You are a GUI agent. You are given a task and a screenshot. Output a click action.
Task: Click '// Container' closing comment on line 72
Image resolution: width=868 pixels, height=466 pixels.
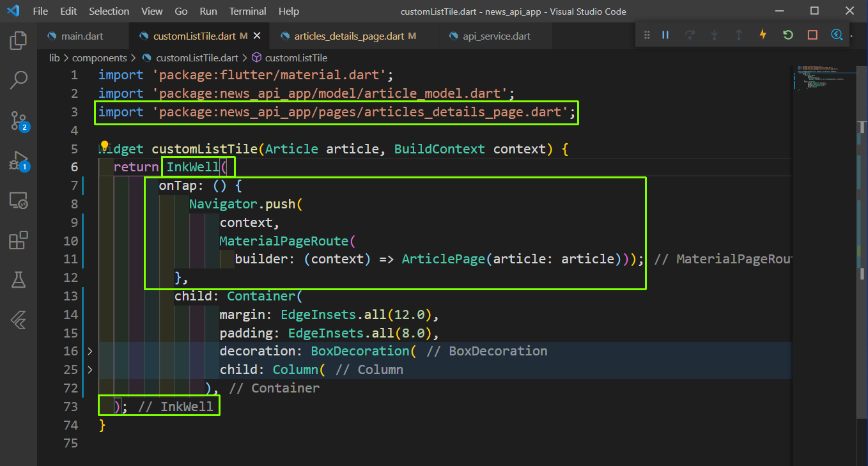tap(274, 388)
